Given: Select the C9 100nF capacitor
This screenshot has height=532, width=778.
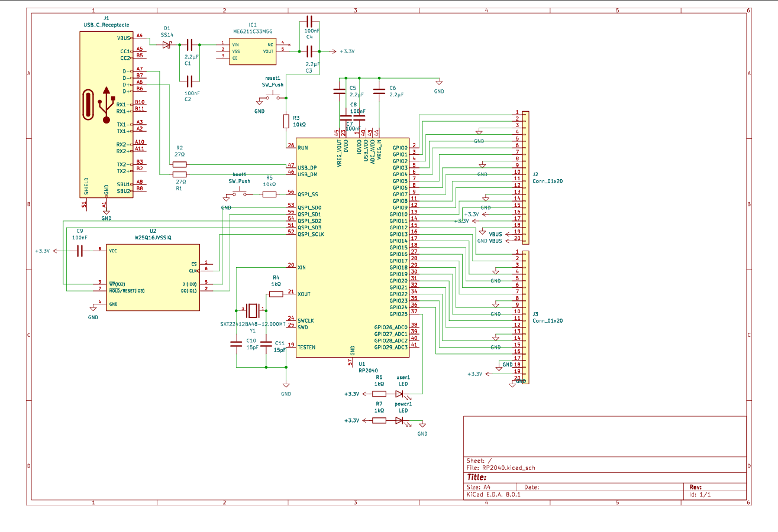Looking at the screenshot, I should pos(79,251).
